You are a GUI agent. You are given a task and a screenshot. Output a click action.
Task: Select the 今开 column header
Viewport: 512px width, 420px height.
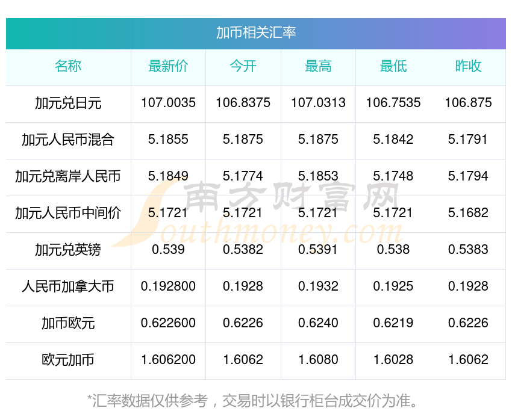pyautogui.click(x=243, y=66)
